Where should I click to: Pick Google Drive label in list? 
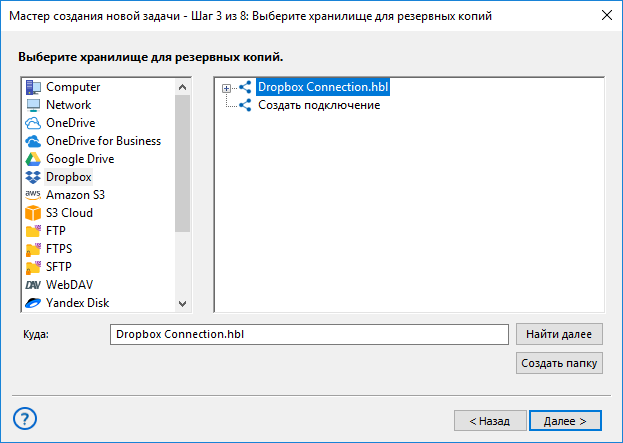80,159
